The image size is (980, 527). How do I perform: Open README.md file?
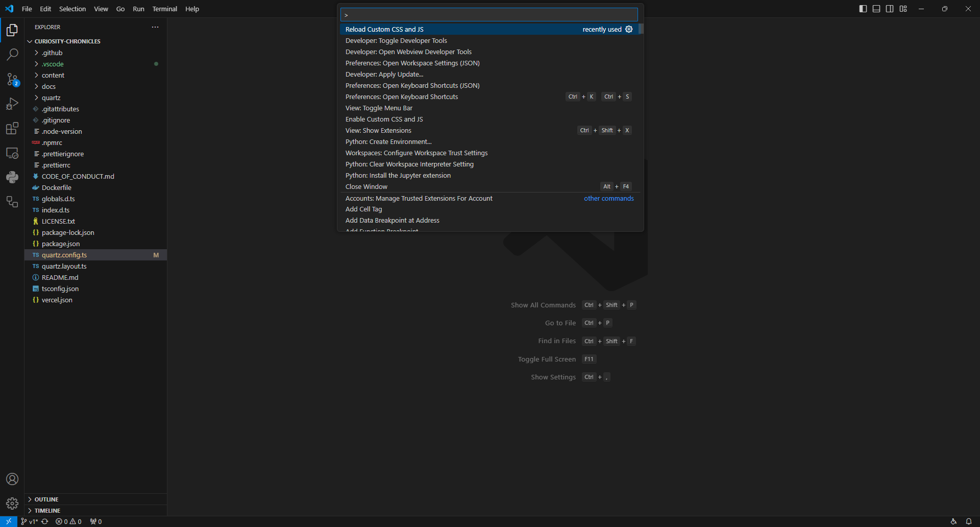pyautogui.click(x=95, y=277)
